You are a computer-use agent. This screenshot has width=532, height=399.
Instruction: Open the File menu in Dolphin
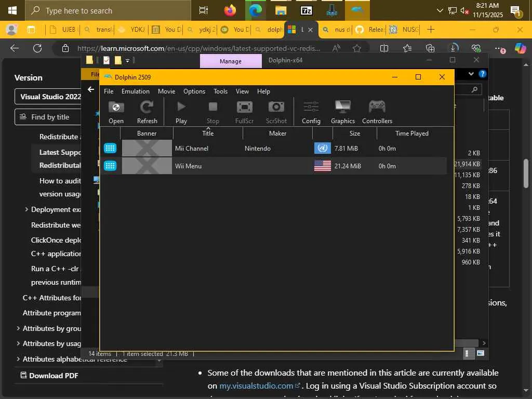(109, 91)
